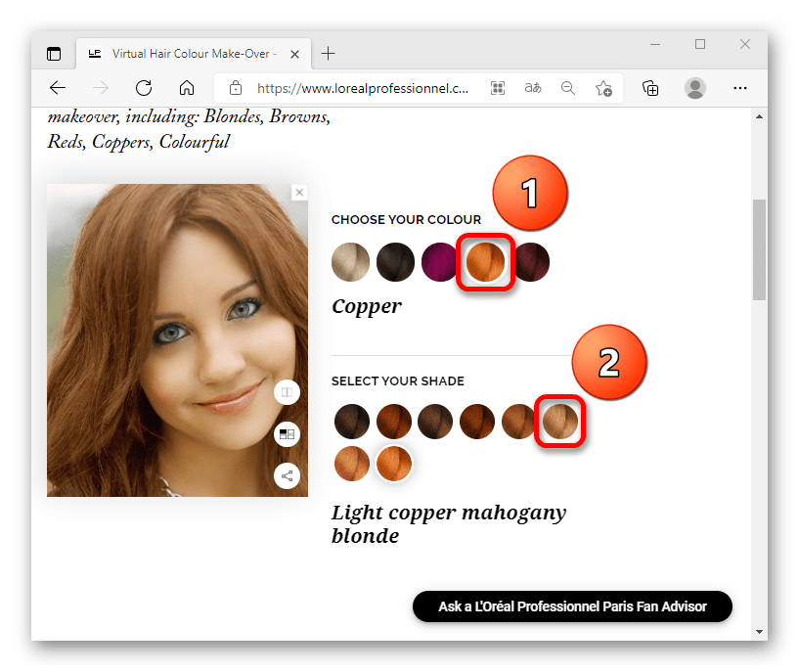Open the browser settings and more menu

(x=740, y=88)
